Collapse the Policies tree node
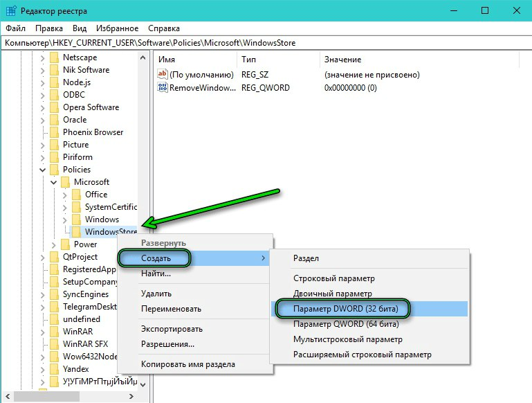Image resolution: width=532 pixels, height=403 pixels. [43, 170]
